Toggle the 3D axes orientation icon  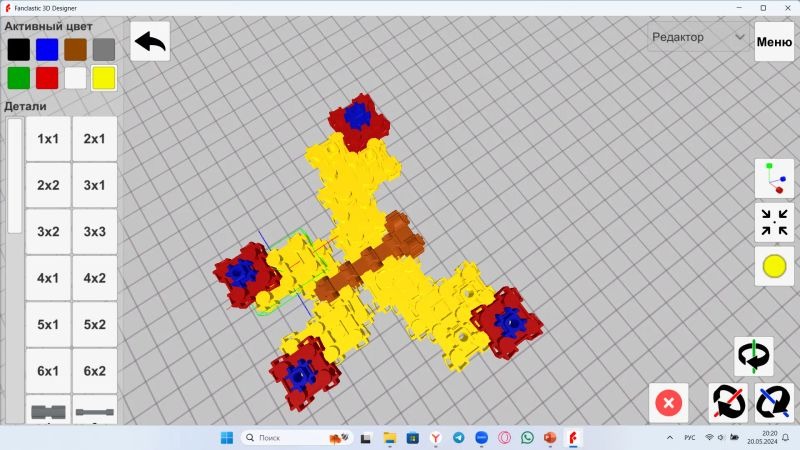(773, 178)
